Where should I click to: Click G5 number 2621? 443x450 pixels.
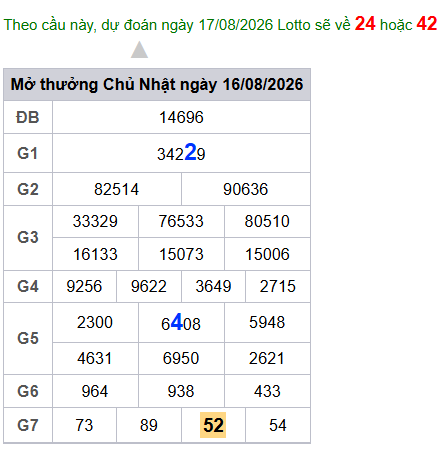[x=267, y=359]
